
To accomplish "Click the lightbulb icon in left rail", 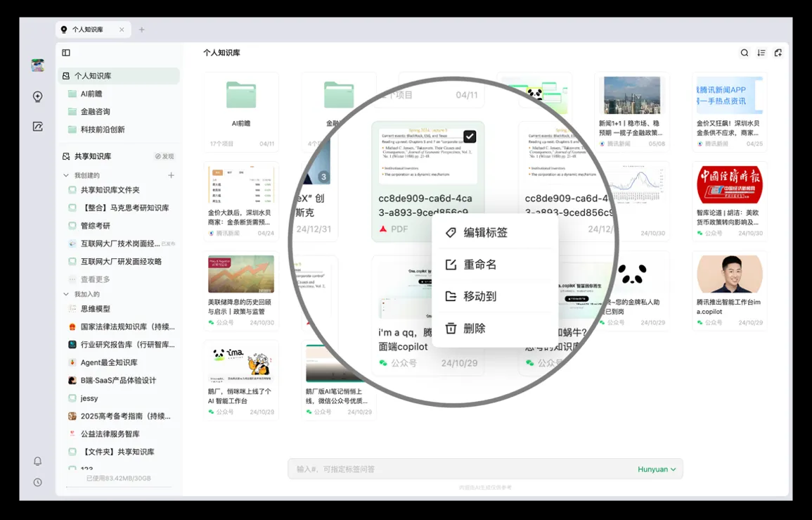I will tap(38, 97).
